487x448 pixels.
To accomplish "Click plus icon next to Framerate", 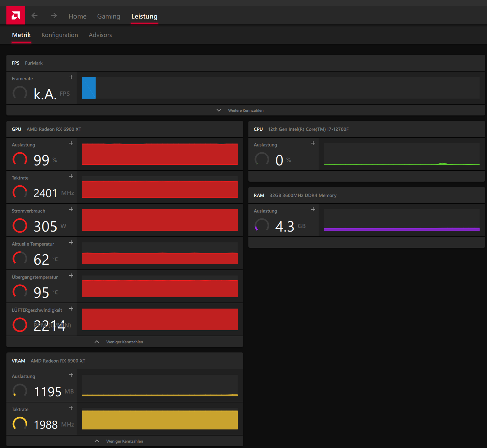I will [71, 77].
